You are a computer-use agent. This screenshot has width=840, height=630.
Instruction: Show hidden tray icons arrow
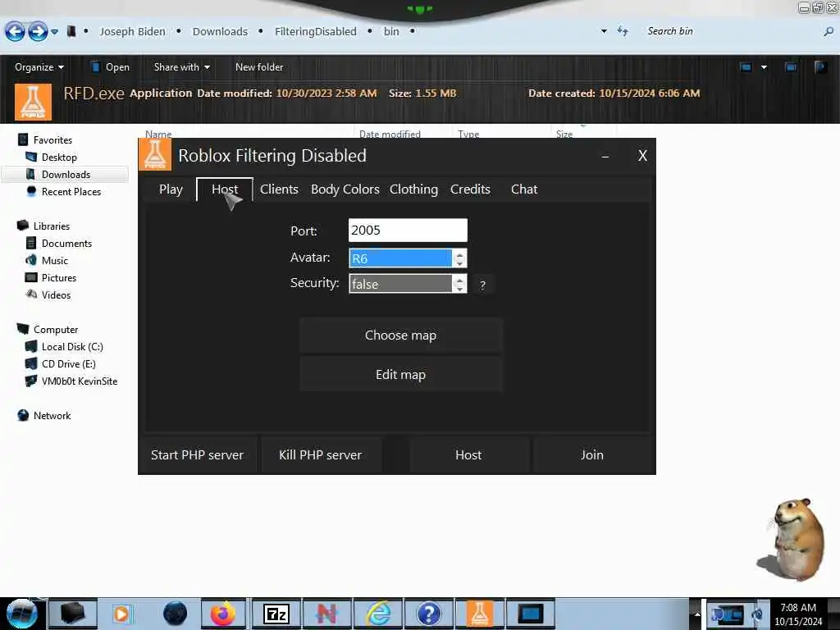pyautogui.click(x=697, y=614)
